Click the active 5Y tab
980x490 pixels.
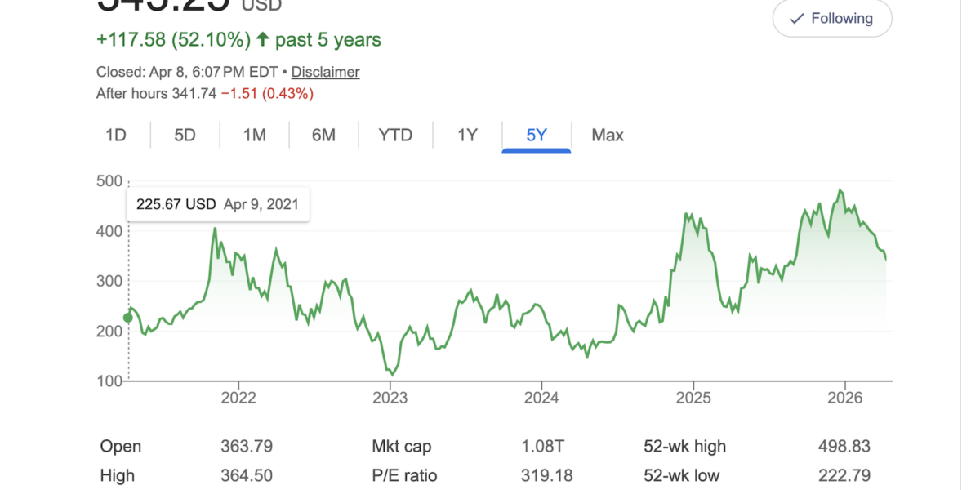(536, 135)
